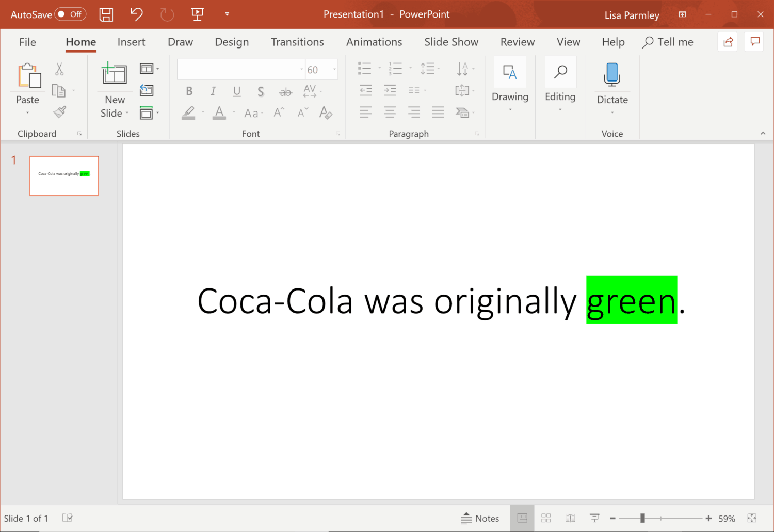Center the text alignment
Image resolution: width=774 pixels, height=532 pixels.
tap(390, 112)
